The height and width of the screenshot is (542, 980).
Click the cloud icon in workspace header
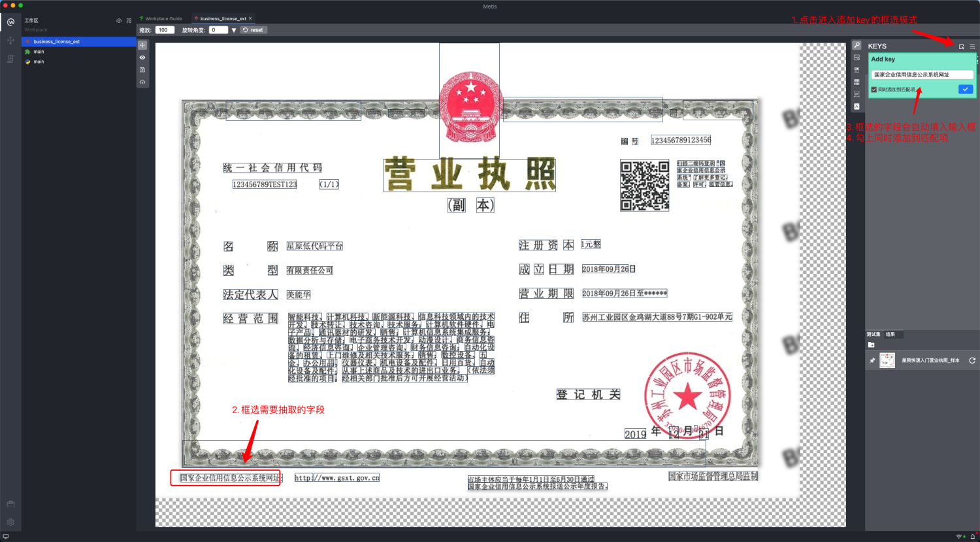click(119, 21)
